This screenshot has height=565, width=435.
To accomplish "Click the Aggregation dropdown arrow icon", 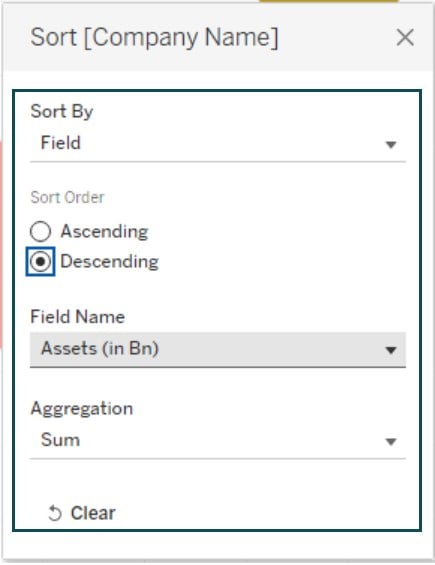I will click(x=391, y=441).
